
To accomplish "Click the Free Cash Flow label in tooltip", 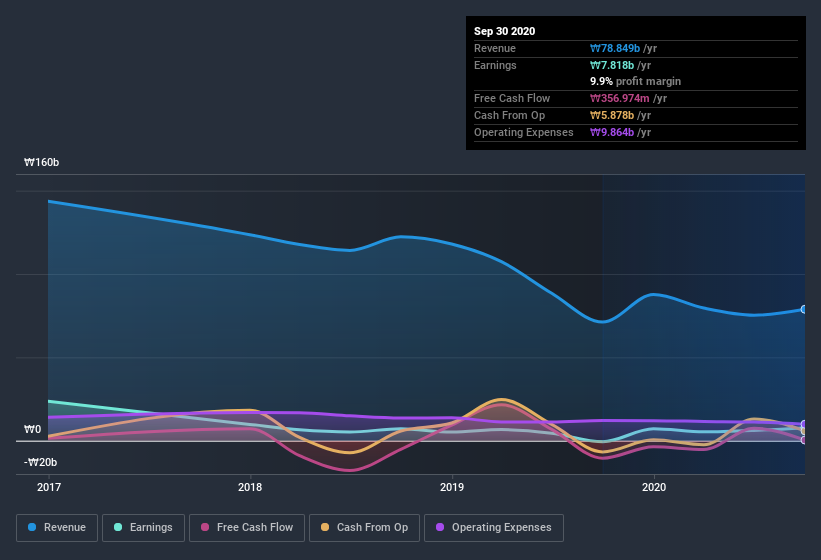I will click(x=512, y=98).
